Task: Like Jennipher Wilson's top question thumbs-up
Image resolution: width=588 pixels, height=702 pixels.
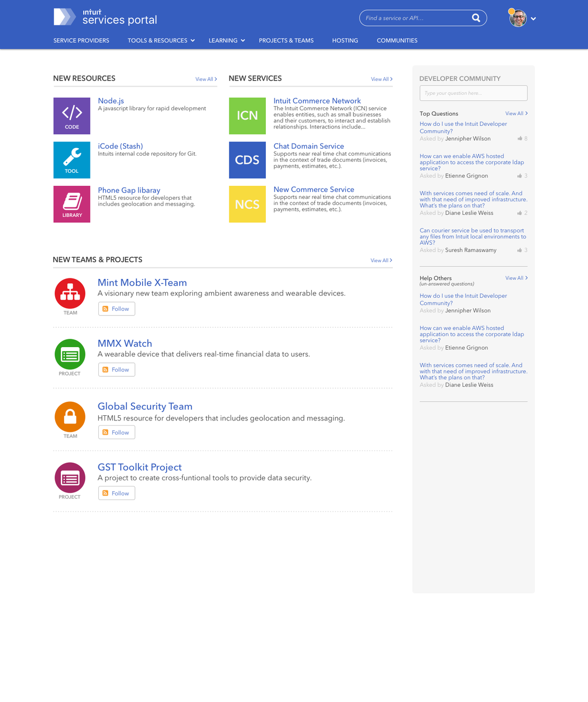Action: pyautogui.click(x=520, y=138)
